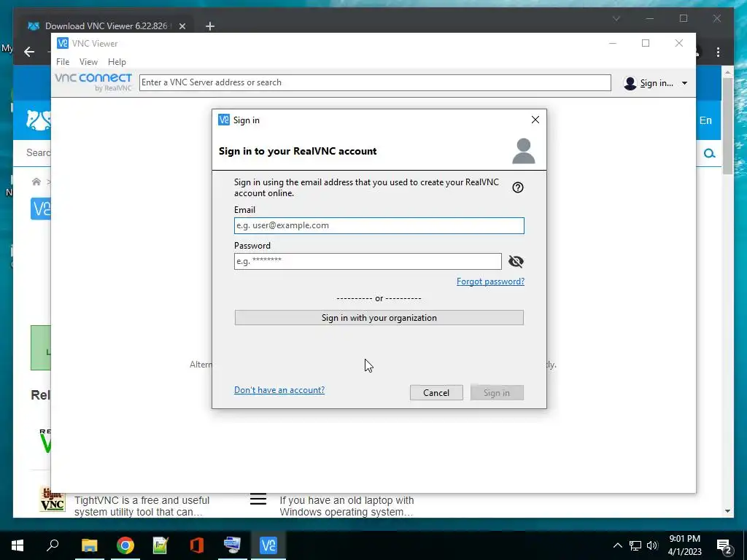
Task: Open the computer monitor app in taskbar
Action: (232, 545)
